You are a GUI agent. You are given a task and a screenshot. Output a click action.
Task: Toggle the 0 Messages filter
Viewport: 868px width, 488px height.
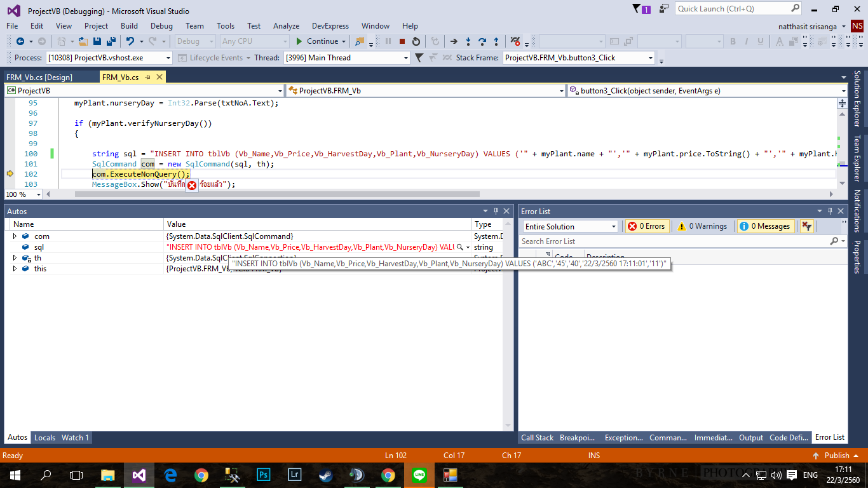tap(764, 226)
